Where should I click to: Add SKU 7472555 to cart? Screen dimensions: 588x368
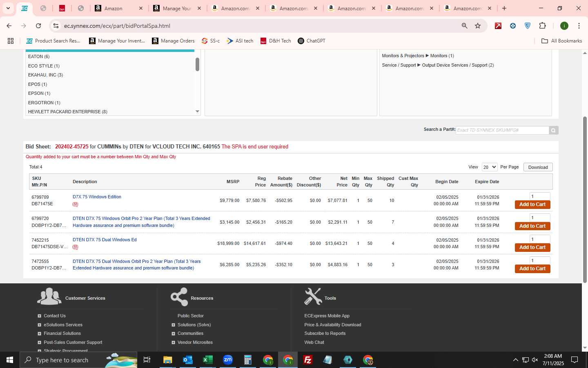[532, 269]
